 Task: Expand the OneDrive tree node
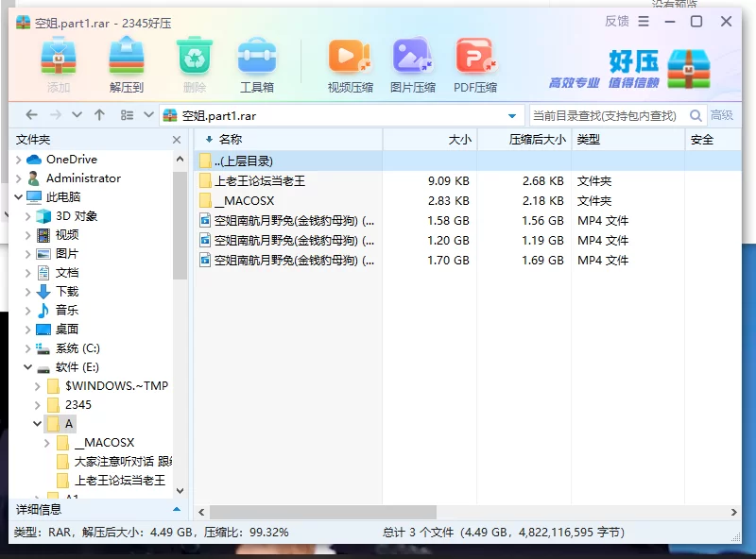[18, 160]
